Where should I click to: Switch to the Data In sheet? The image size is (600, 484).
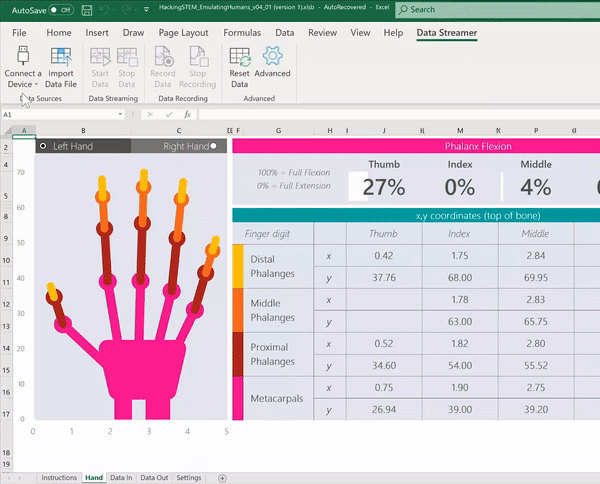121,478
